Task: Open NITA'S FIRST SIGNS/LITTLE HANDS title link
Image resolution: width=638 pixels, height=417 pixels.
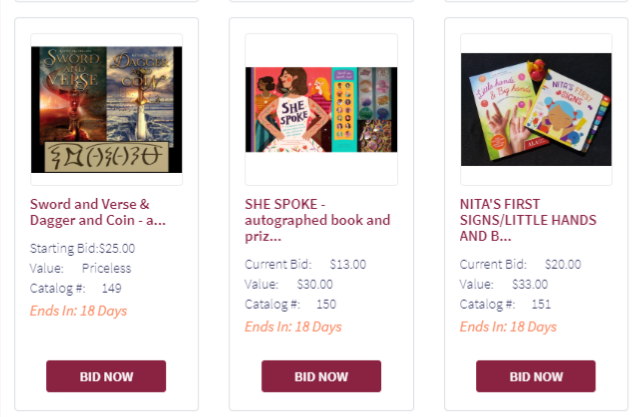Action: pos(531,220)
